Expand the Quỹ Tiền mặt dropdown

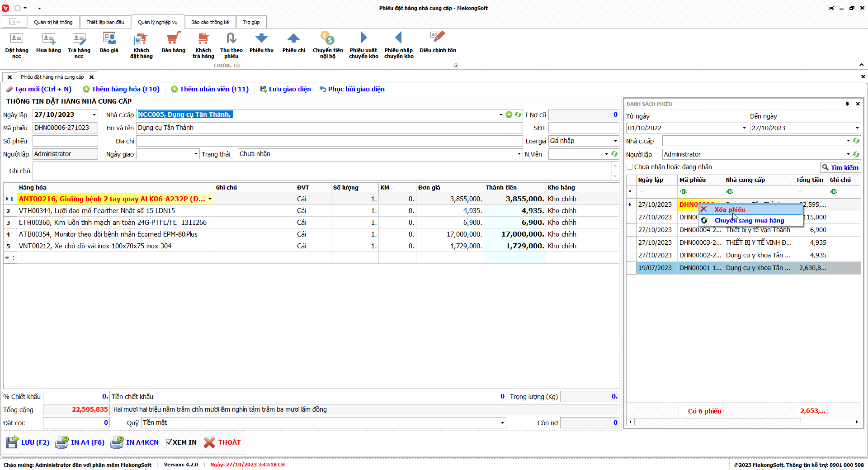pyautogui.click(x=502, y=423)
